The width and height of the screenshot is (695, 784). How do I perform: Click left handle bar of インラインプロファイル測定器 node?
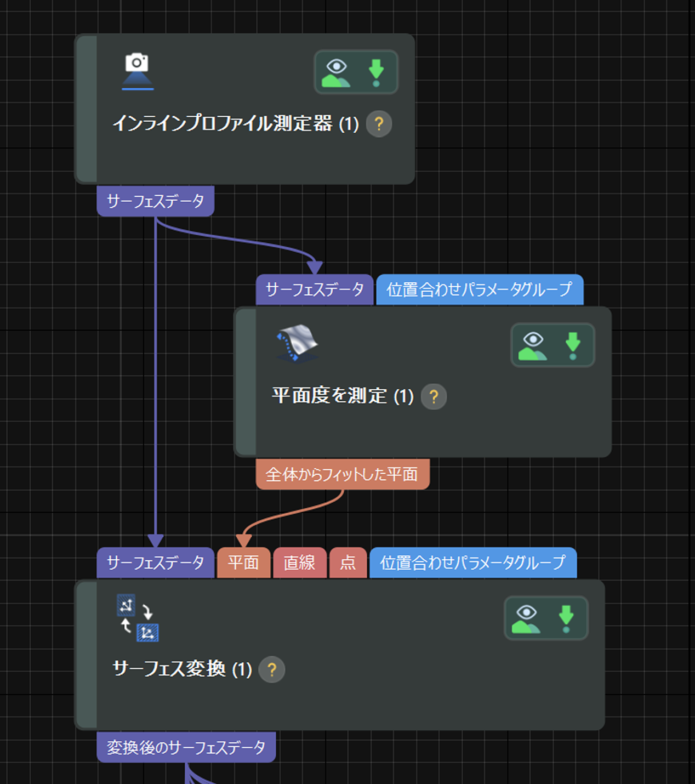click(87, 109)
